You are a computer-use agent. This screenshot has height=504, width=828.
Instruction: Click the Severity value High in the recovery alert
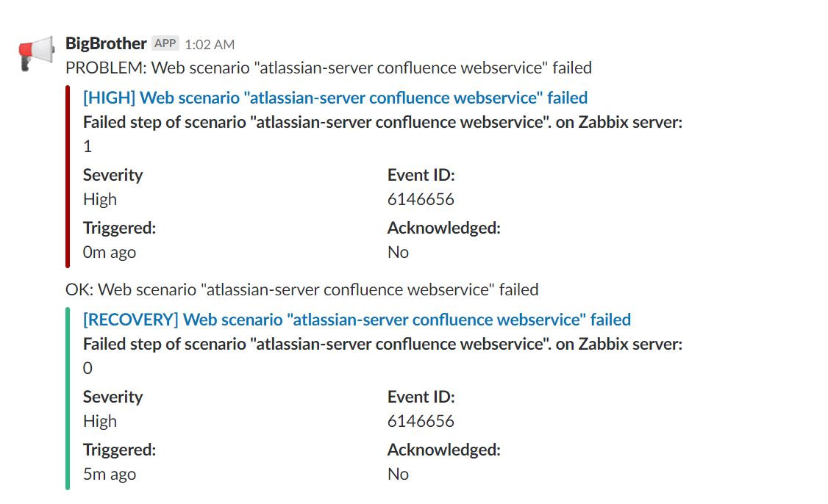point(100,421)
